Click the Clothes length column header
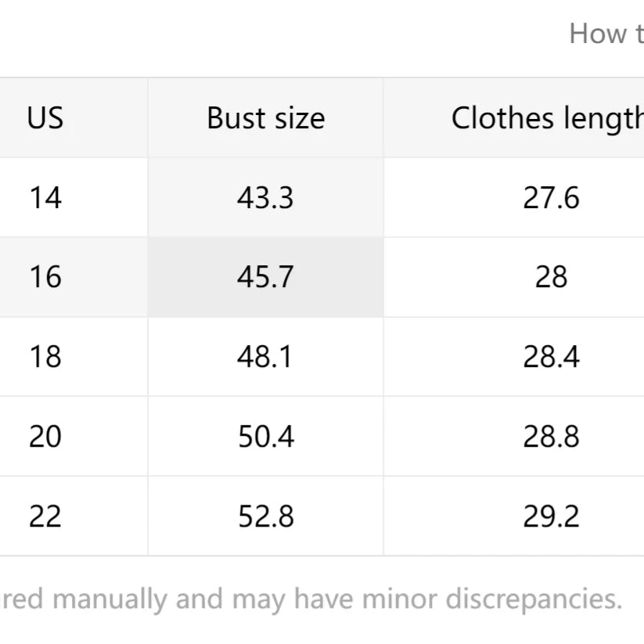 547,118
